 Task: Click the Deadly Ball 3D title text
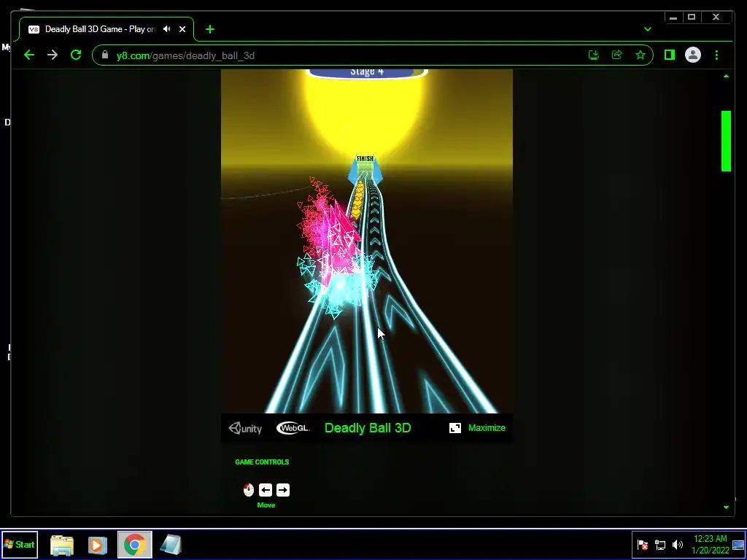coord(368,427)
